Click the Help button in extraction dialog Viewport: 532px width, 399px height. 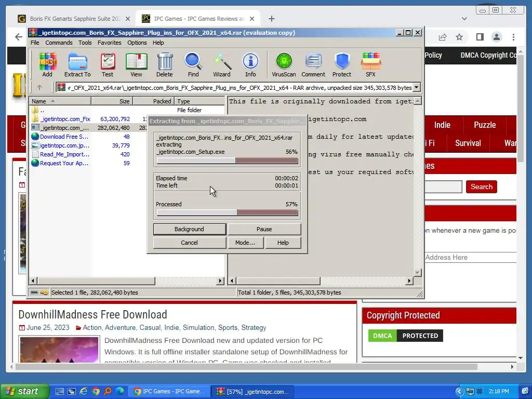pyautogui.click(x=283, y=243)
